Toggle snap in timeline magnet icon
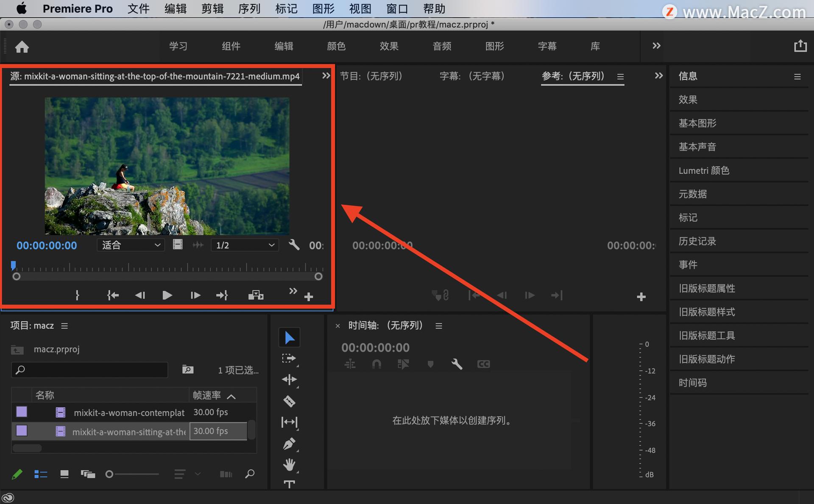The width and height of the screenshot is (814, 504). point(376,364)
